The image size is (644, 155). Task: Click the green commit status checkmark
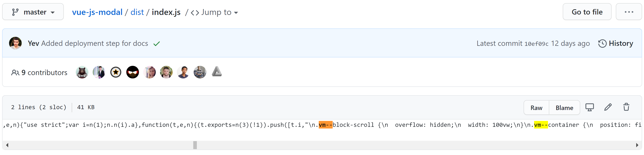(157, 44)
